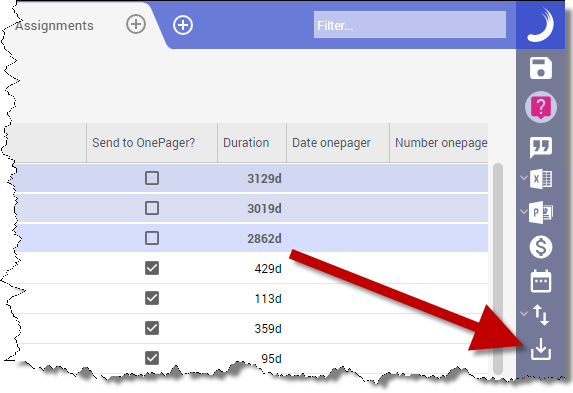
Task: Select the 359d duration cell
Action: [x=252, y=328]
